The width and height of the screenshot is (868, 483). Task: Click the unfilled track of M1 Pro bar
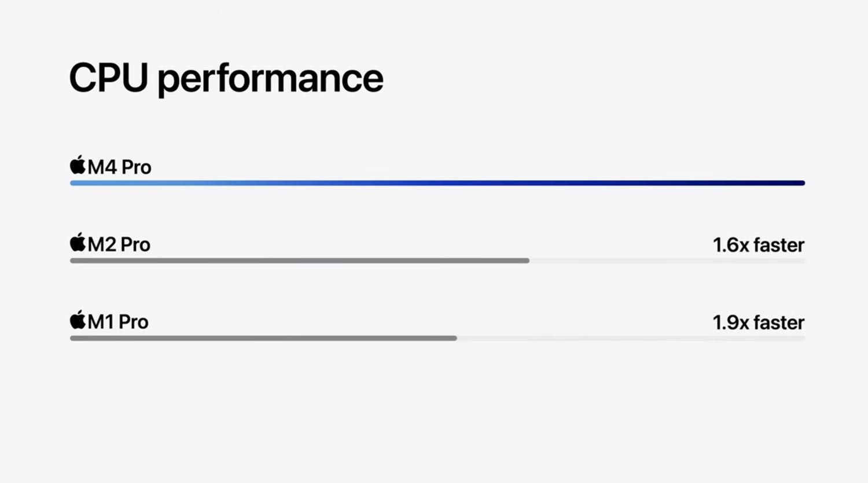pyautogui.click(x=631, y=338)
